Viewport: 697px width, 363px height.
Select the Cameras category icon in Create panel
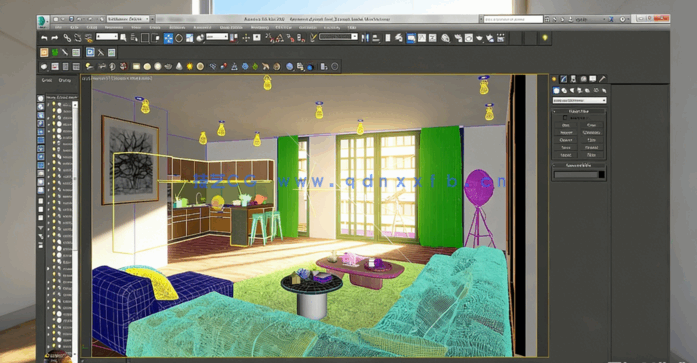pos(580,91)
